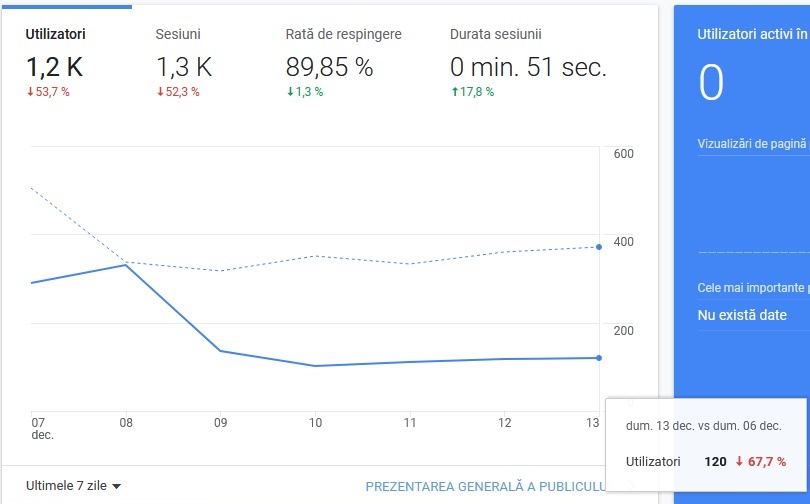Image resolution: width=810 pixels, height=504 pixels.
Task: Click the dropdown triangle next to Ultimele 7 zile
Action: click(116, 486)
